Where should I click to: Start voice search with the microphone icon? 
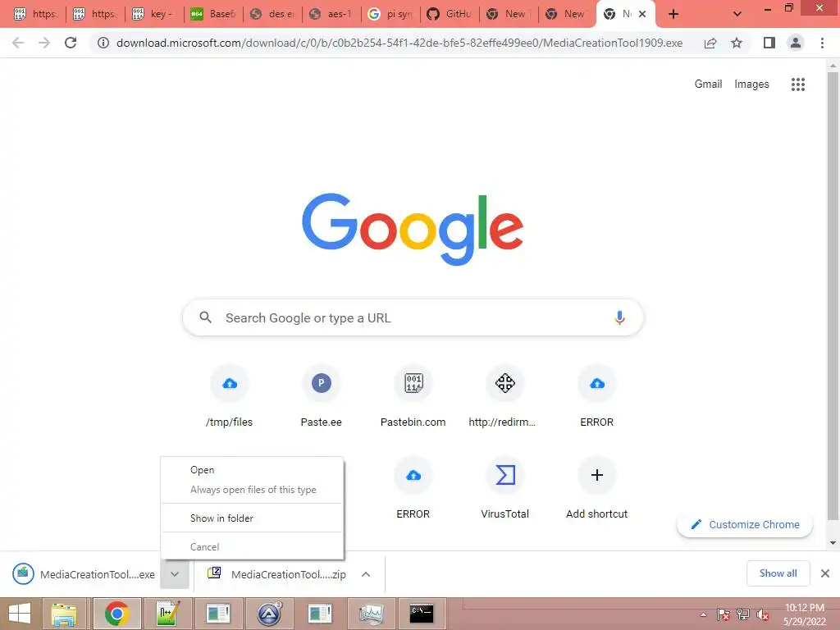click(619, 317)
